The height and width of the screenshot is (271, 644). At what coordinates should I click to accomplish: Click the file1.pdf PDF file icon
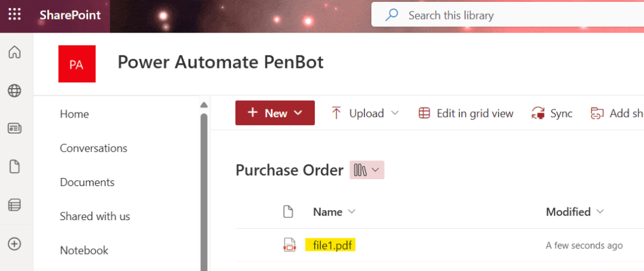coord(289,245)
